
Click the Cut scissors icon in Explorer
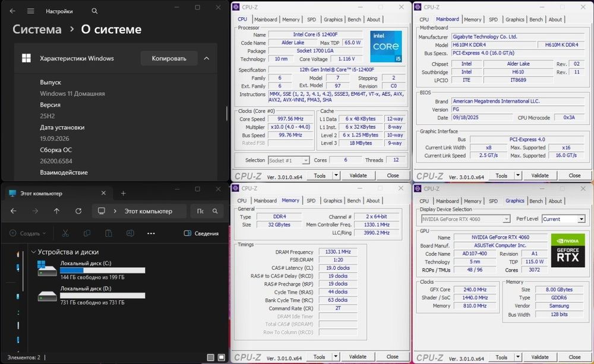65,233
